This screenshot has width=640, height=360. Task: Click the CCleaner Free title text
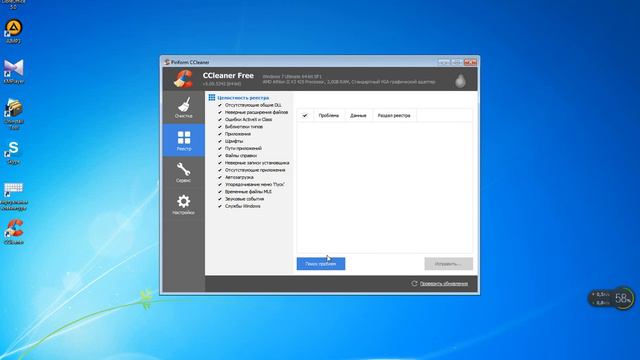(228, 76)
